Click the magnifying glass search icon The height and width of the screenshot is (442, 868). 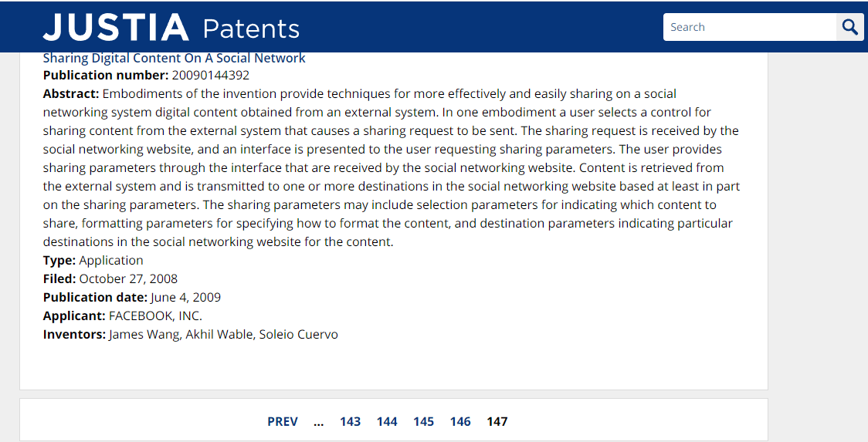coord(849,26)
